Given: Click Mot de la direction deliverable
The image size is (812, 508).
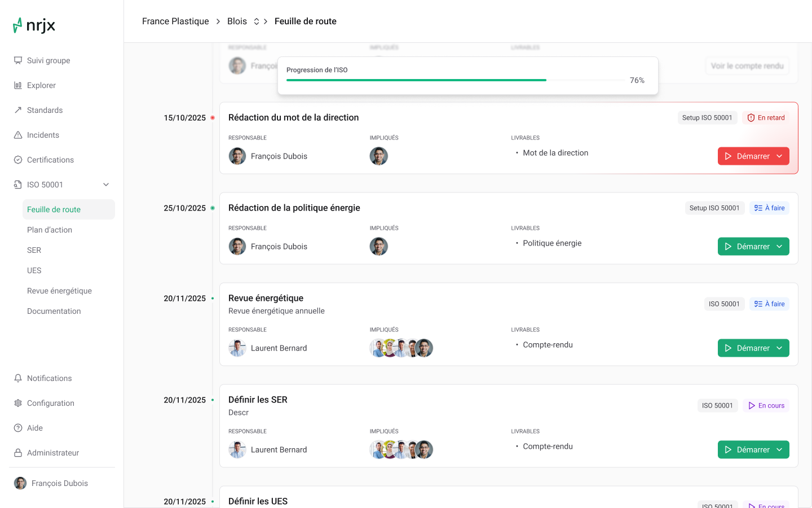Looking at the screenshot, I should [x=555, y=153].
